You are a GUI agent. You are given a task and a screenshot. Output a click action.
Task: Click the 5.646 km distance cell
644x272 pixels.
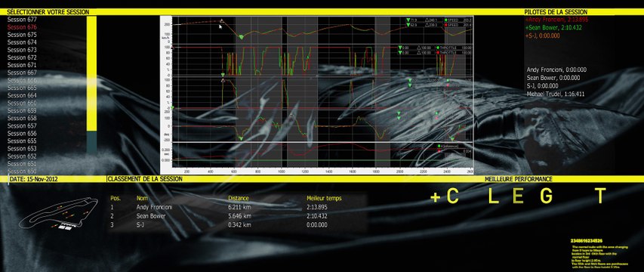(x=239, y=216)
